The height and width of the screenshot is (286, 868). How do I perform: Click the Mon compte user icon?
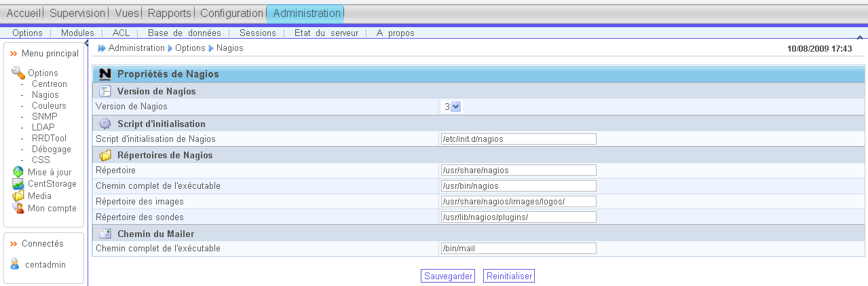point(18,208)
